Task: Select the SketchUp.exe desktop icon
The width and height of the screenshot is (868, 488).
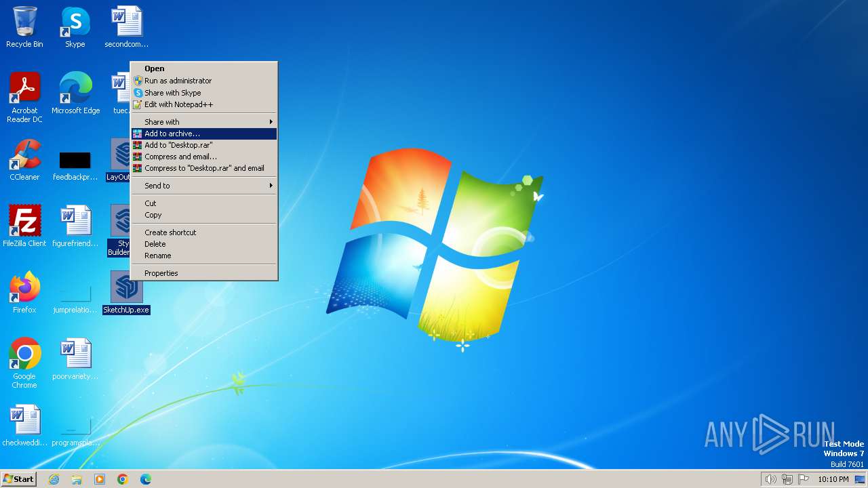Action: click(127, 293)
